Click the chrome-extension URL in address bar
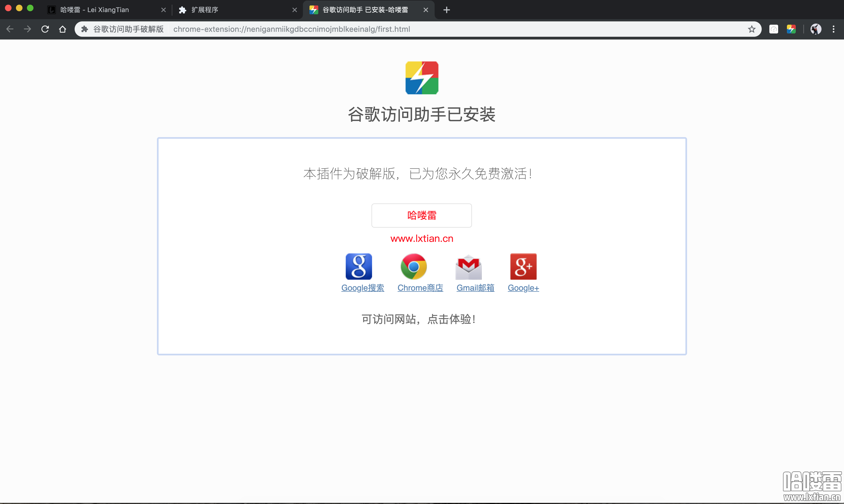Viewport: 844px width, 504px height. [x=291, y=29]
